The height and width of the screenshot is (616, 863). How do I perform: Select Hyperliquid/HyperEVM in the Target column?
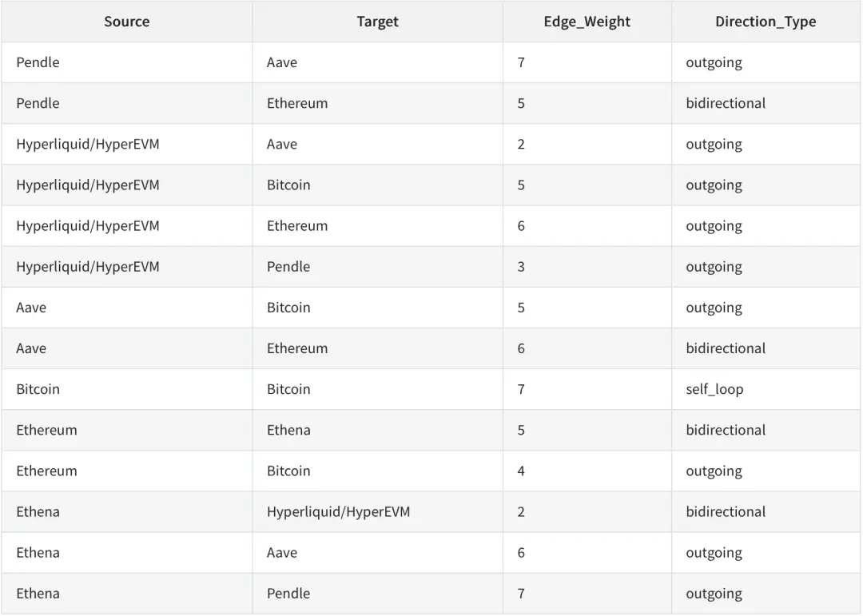[338, 511]
